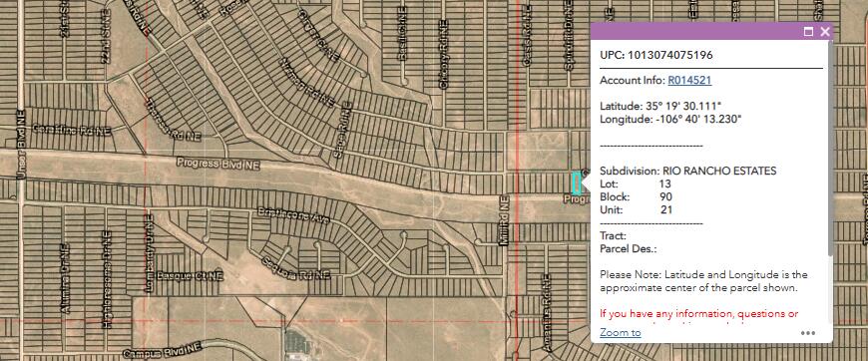Click the Block value 90
Screen dimensions: 868x361
click(665, 196)
